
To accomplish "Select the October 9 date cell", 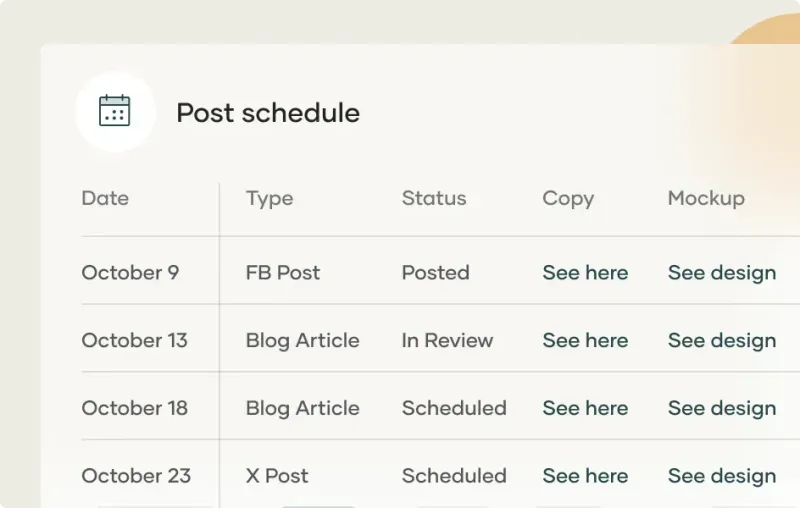I will coord(130,273).
